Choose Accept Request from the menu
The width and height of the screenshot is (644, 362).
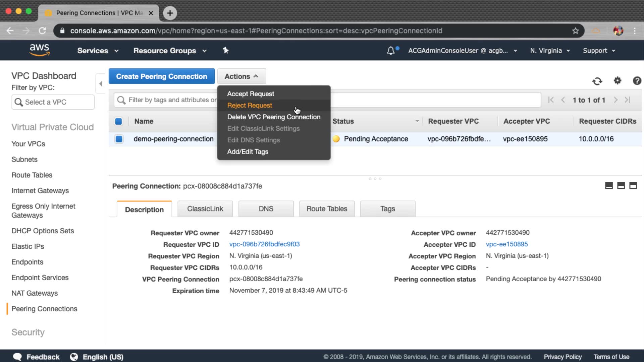[251, 94]
